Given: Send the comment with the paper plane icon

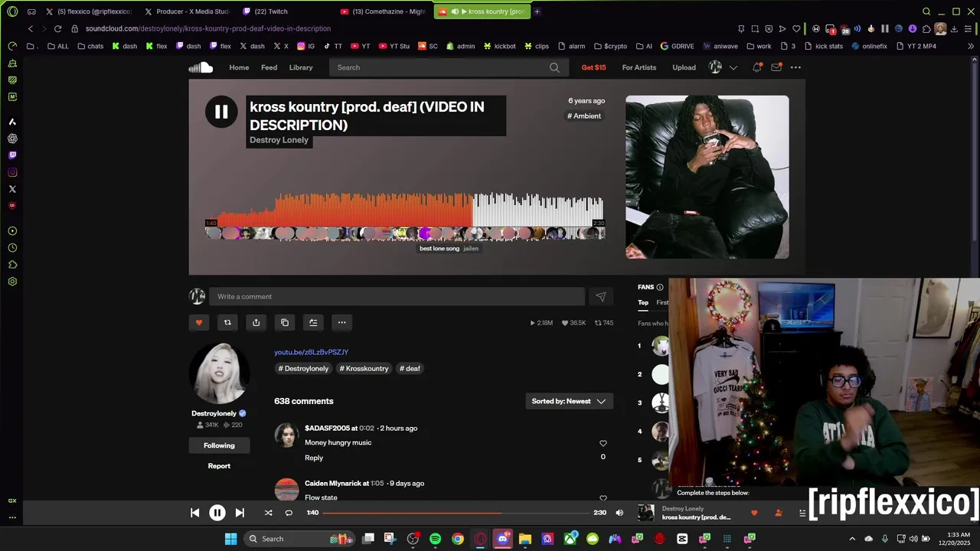Looking at the screenshot, I should click(x=601, y=297).
